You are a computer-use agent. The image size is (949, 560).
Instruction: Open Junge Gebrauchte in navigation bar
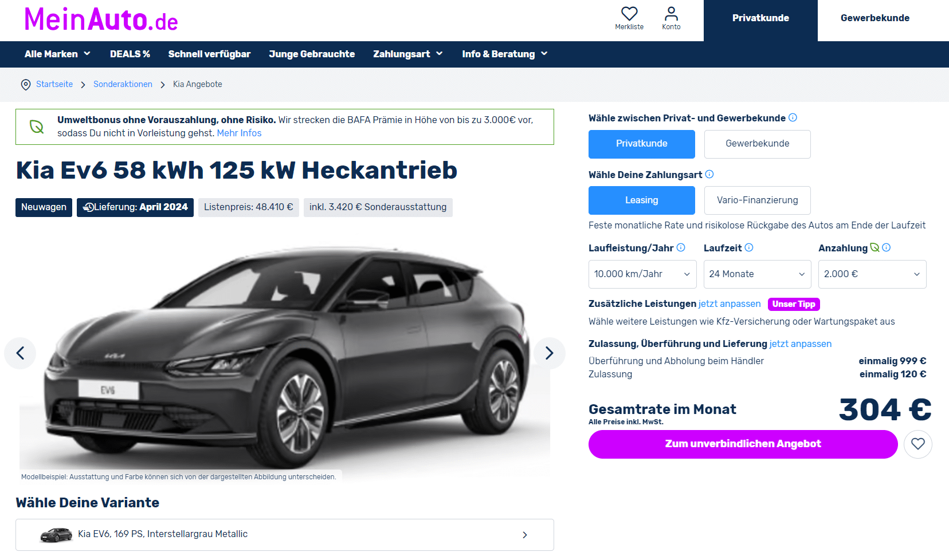coord(312,54)
